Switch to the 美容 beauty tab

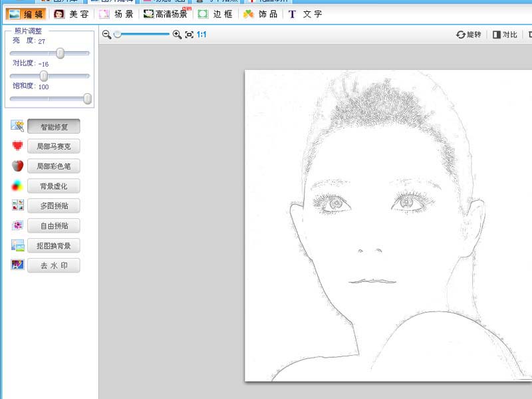tap(71, 14)
